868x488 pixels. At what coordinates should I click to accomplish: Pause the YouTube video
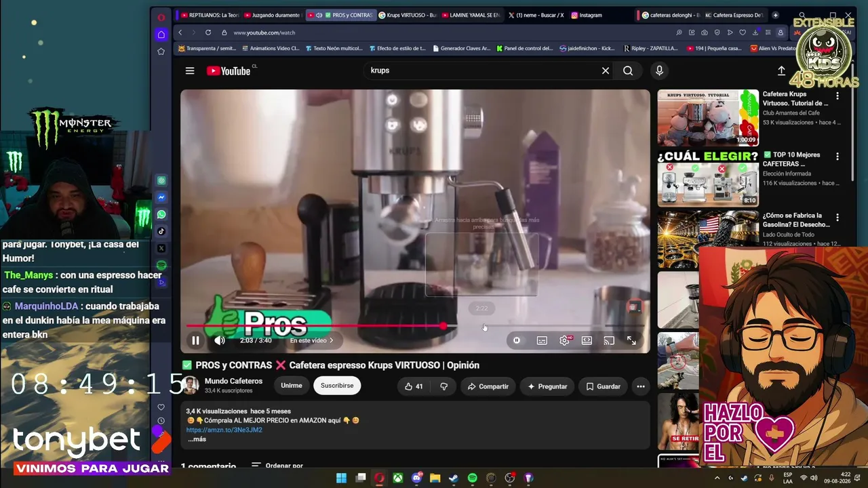195,340
